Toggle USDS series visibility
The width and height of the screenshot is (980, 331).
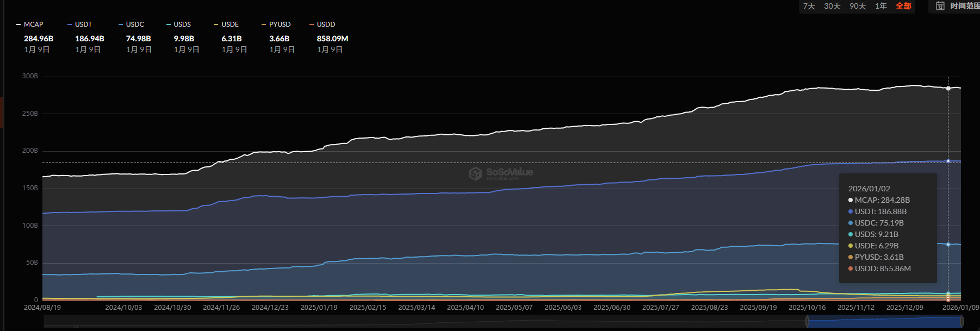(x=179, y=24)
